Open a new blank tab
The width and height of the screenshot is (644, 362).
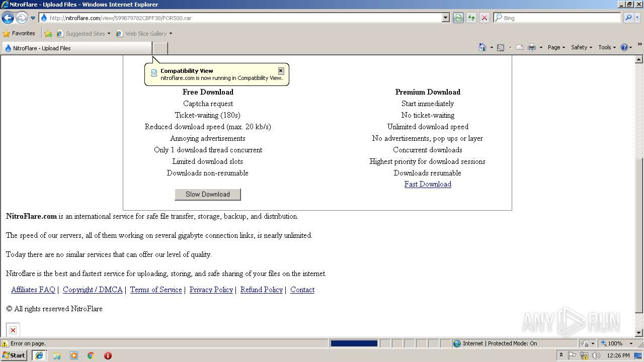[160, 48]
